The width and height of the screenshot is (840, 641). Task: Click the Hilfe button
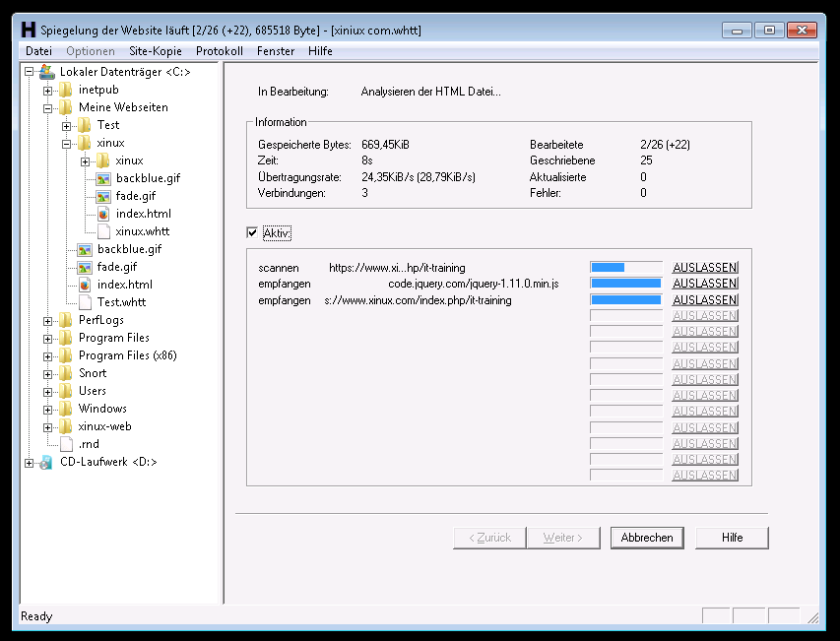coord(732,538)
